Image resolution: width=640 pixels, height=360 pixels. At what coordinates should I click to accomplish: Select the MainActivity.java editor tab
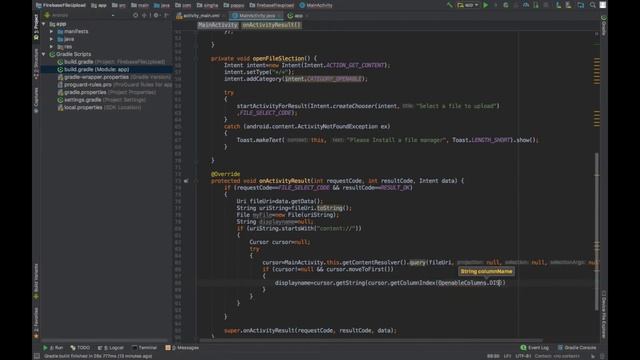point(256,16)
